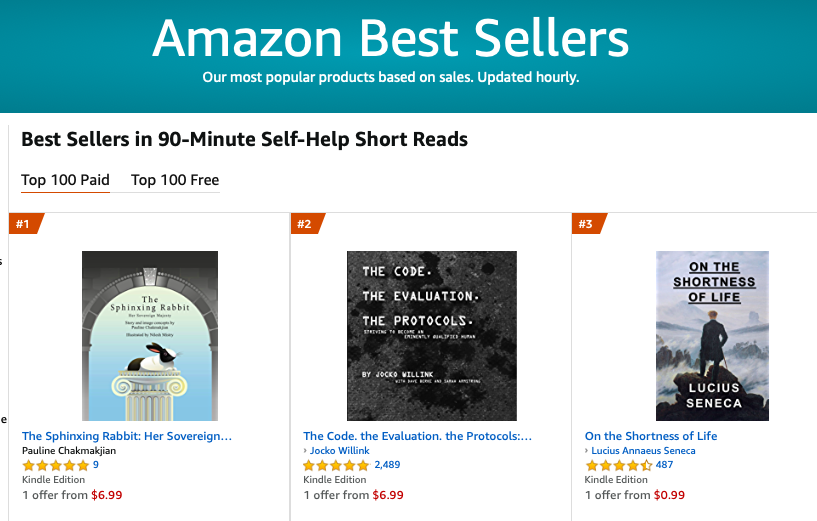Screen dimensions: 817x521
Task: View the 2,489 customer reviews
Action: tap(386, 465)
